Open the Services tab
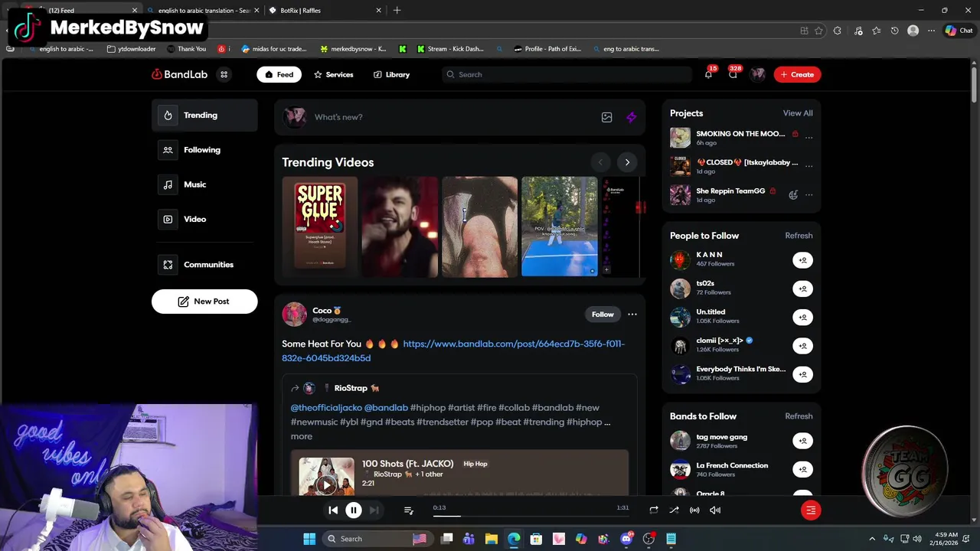This screenshot has width=980, height=551. click(333, 74)
